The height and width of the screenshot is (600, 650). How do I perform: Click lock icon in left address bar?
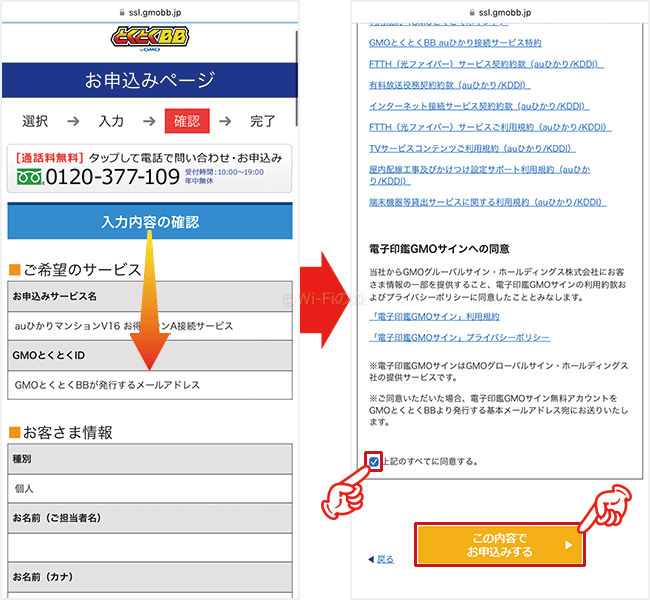click(122, 12)
